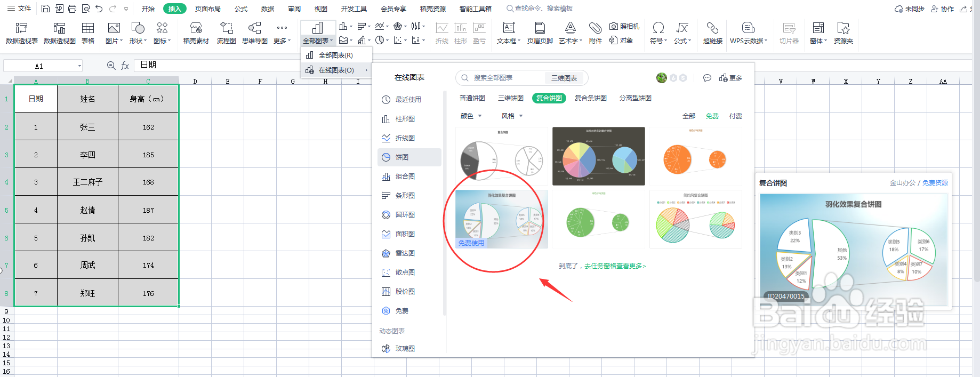980x377 pixels.
Task: Open the 资源夹 resource folder
Action: click(x=843, y=33)
